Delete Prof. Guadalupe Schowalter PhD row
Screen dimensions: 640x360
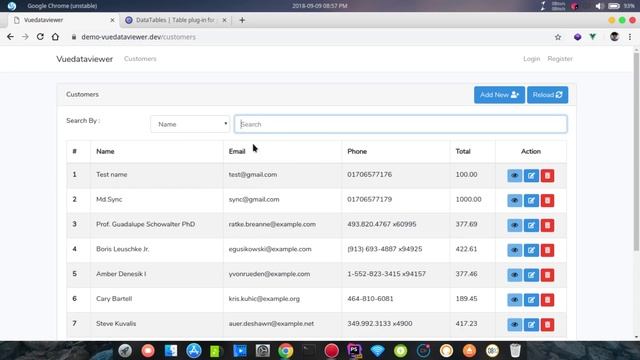pos(547,225)
